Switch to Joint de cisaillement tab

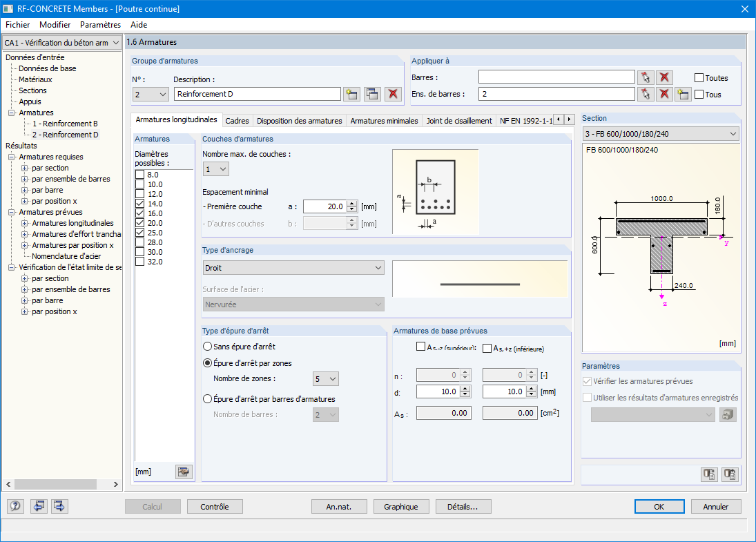[459, 121]
